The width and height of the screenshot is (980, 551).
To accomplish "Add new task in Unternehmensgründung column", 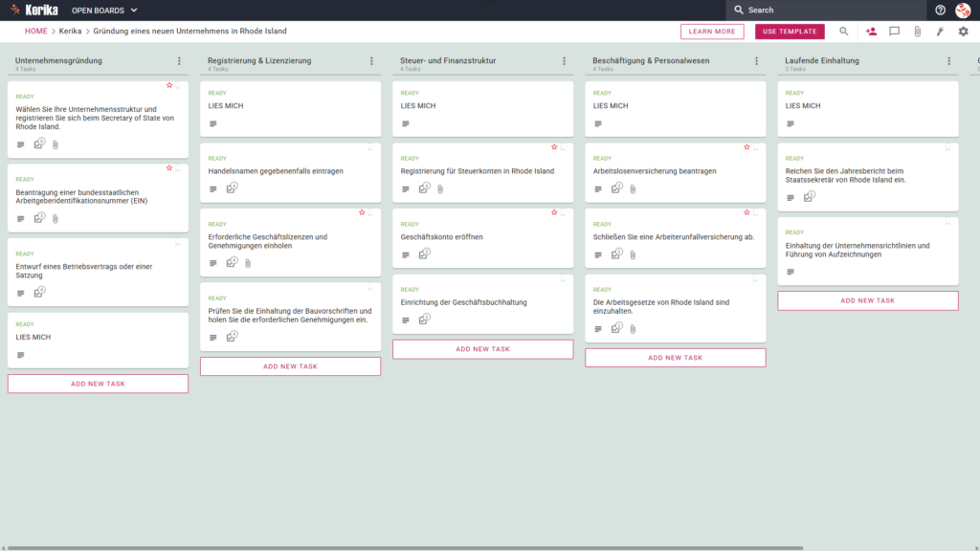I will (x=99, y=384).
